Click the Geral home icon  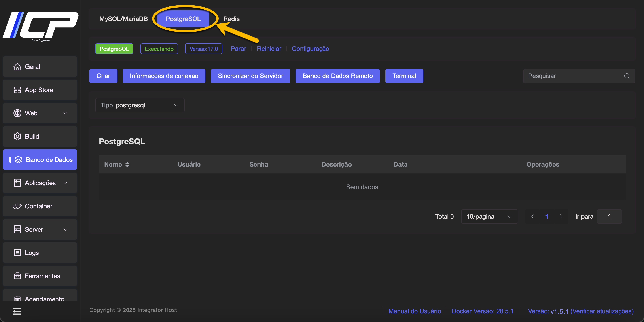(x=17, y=66)
